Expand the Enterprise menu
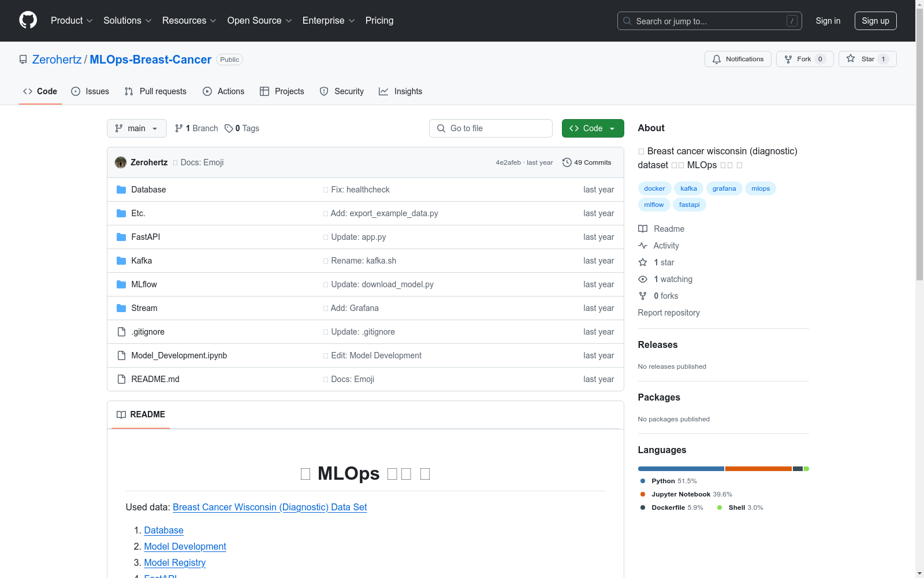The image size is (924, 578). tap(329, 20)
